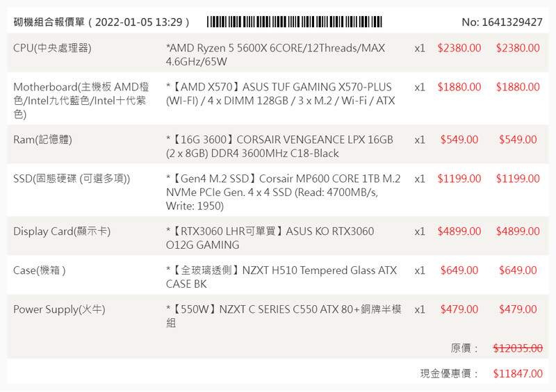
Task: Click the cash discount price $11847.00
Action: point(518,373)
